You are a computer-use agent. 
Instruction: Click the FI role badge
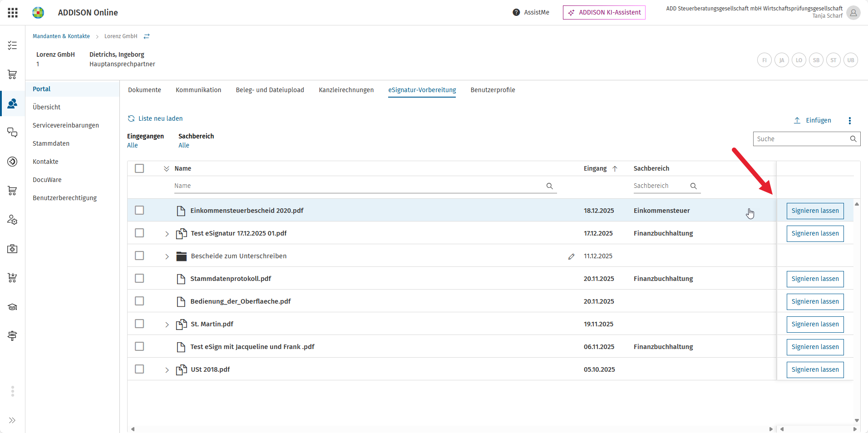coord(764,60)
